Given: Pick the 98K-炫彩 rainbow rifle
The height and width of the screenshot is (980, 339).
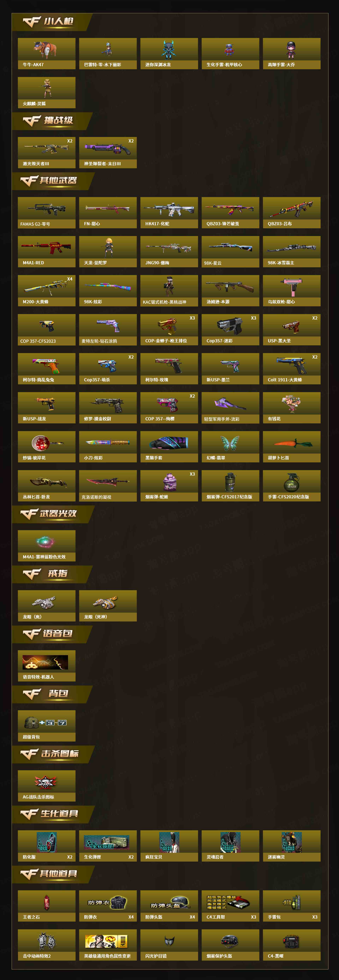Looking at the screenshot, I should tap(108, 291).
